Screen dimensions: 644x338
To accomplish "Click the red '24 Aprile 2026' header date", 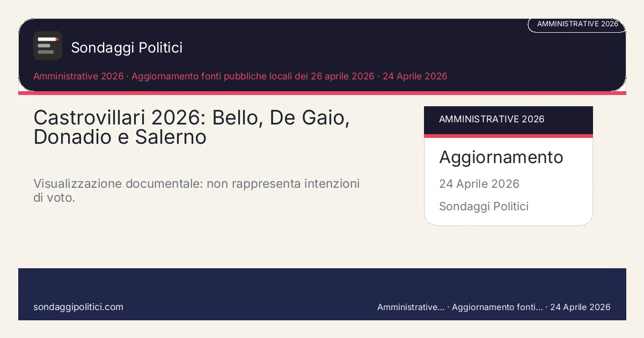I will pos(415,76).
